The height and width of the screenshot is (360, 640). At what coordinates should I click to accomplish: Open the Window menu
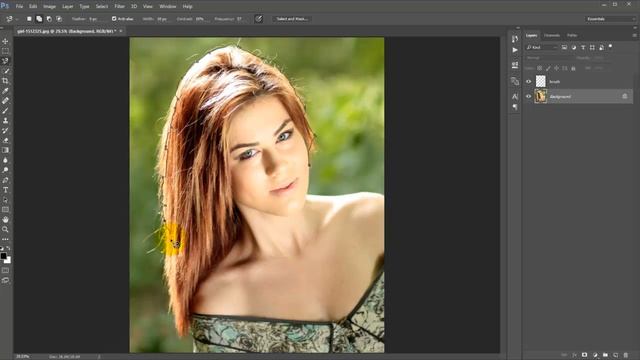tap(168, 7)
